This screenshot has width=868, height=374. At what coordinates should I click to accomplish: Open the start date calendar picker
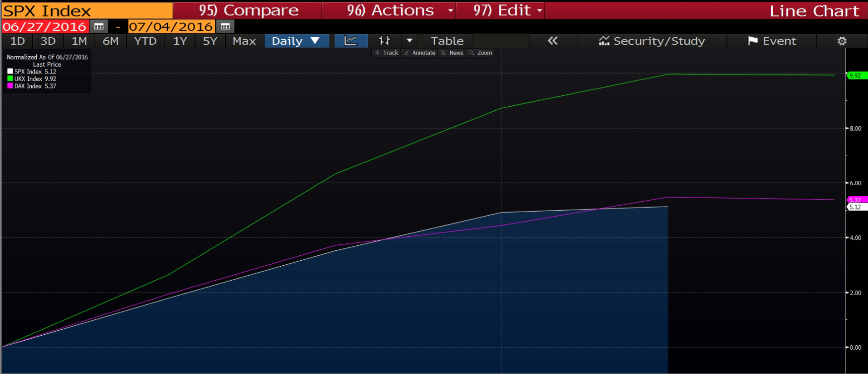coord(99,27)
